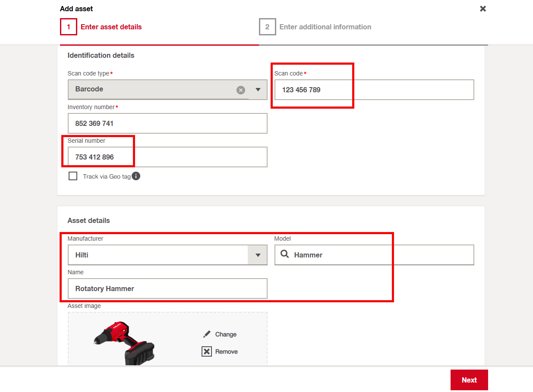533x392 pixels.
Task: Select the Barcode scan code type field
Action: (151, 90)
